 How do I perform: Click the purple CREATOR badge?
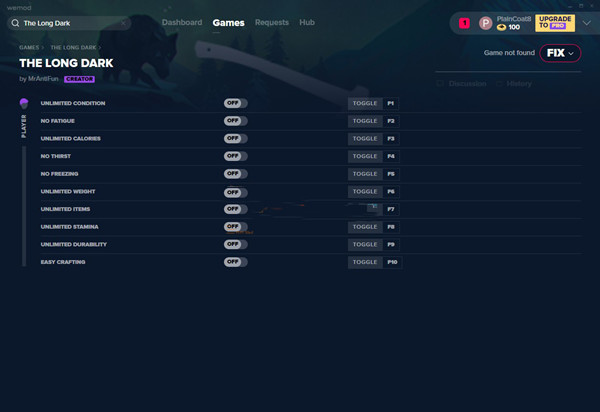coord(79,79)
